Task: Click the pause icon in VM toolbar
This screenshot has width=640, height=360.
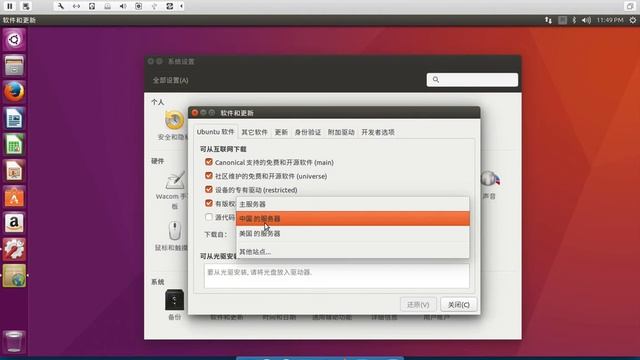Action: tap(10, 6)
